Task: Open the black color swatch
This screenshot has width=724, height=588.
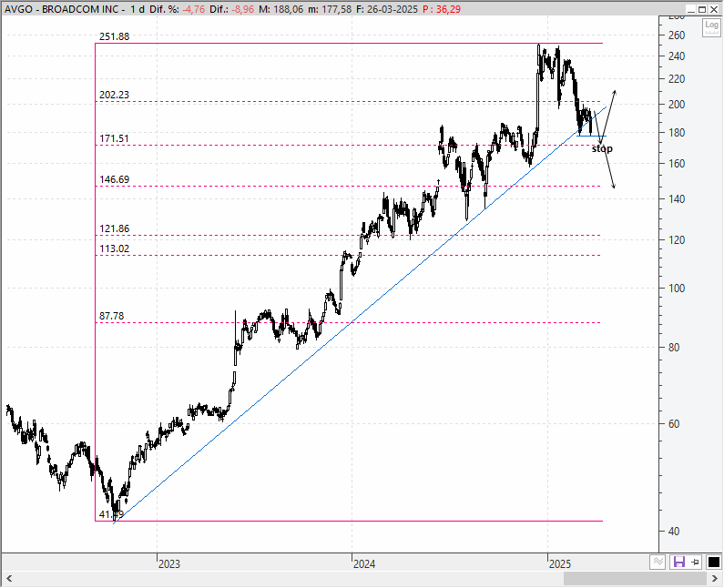Action: pos(713,563)
